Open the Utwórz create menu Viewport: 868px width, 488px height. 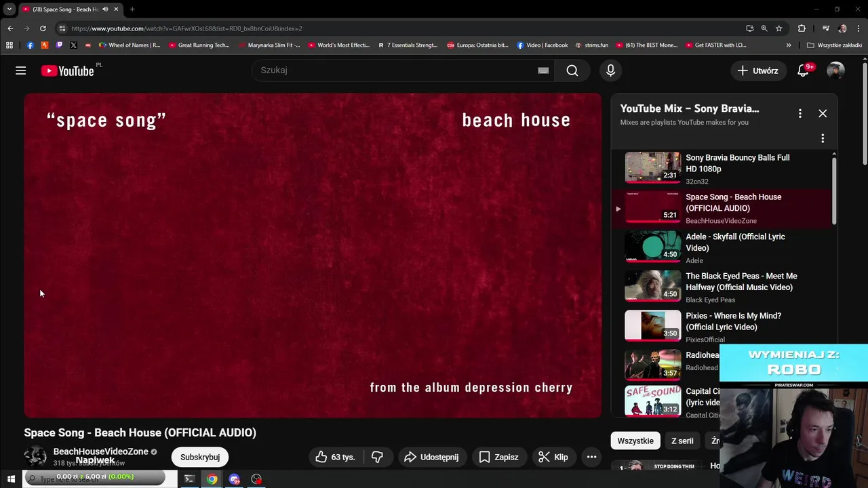[x=758, y=70]
